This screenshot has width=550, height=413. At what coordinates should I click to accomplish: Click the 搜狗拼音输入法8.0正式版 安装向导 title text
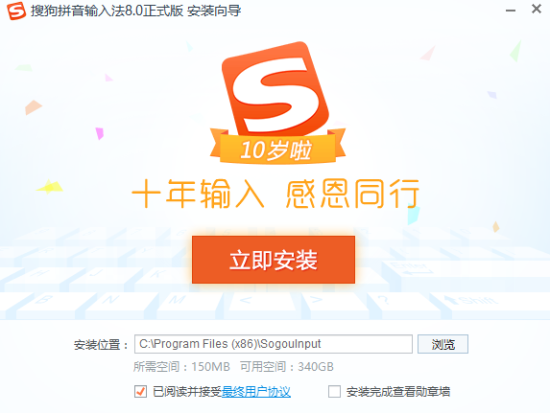[x=136, y=11]
